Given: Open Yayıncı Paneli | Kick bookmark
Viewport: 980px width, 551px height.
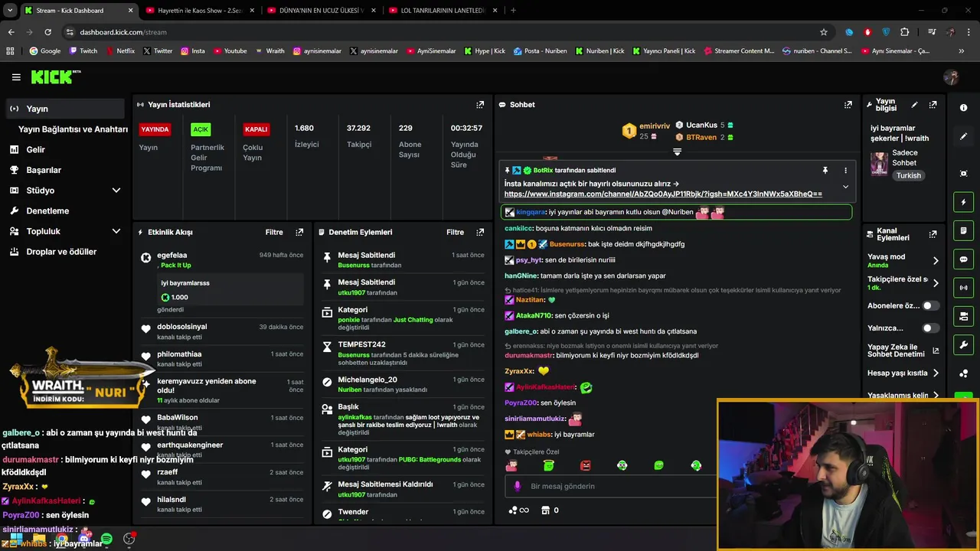Looking at the screenshot, I should [665, 51].
